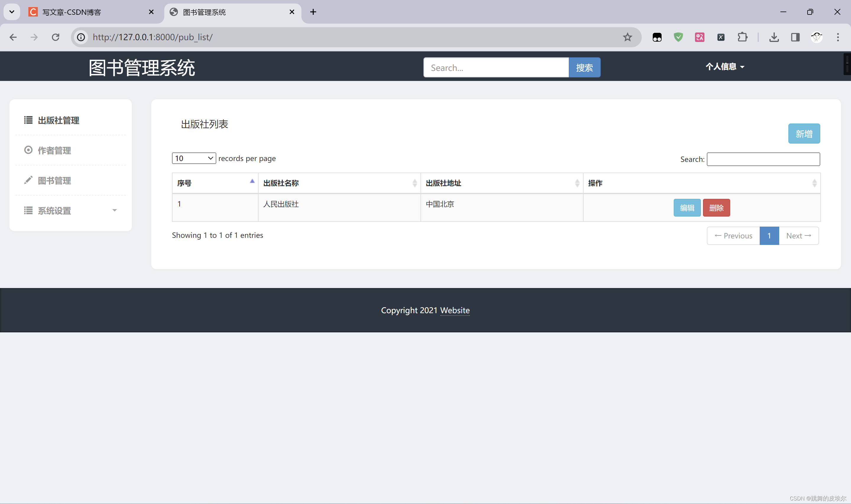
Task: Sort table by 序号 column
Action: [x=215, y=183]
